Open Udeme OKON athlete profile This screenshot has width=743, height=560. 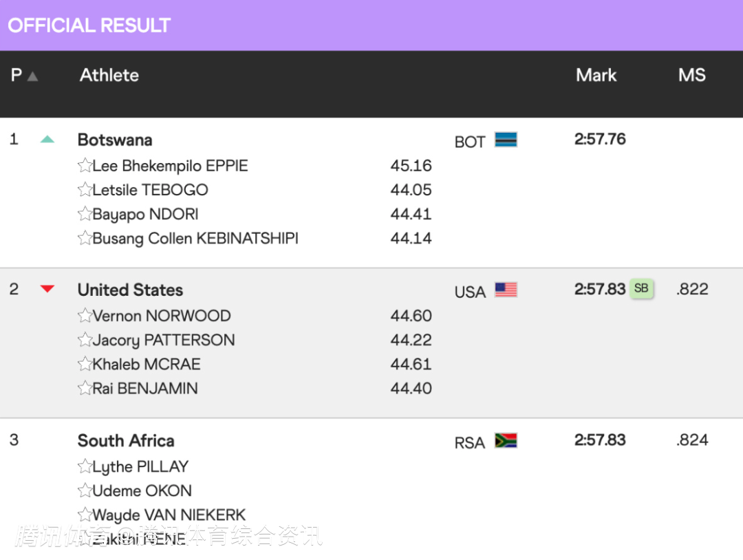point(142,491)
